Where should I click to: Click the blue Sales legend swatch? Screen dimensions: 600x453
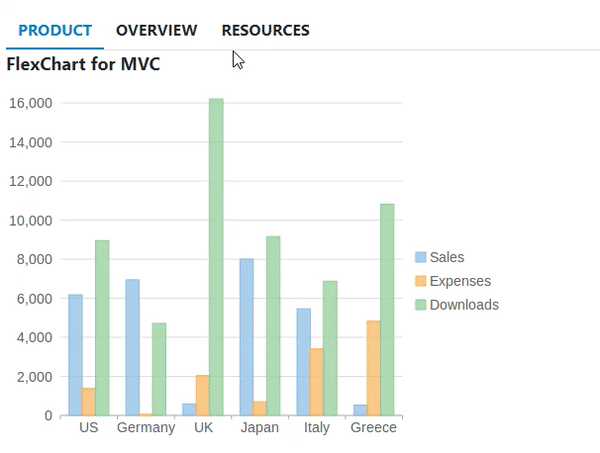click(420, 257)
